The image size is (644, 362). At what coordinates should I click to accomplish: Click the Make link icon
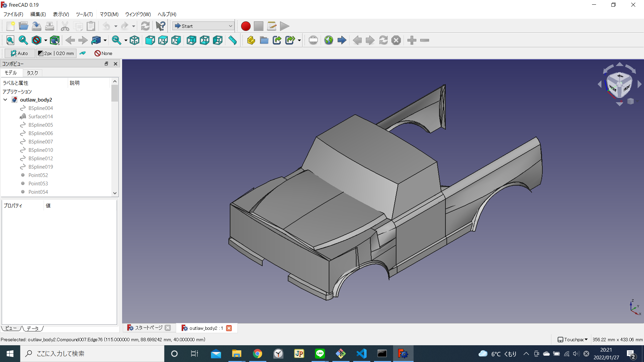point(277,40)
